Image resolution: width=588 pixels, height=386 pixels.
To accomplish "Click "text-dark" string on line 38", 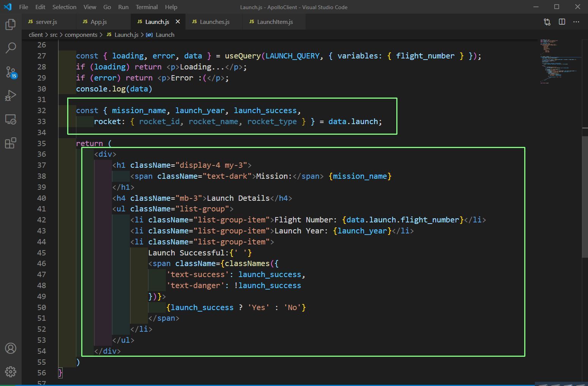I will coord(227,176).
